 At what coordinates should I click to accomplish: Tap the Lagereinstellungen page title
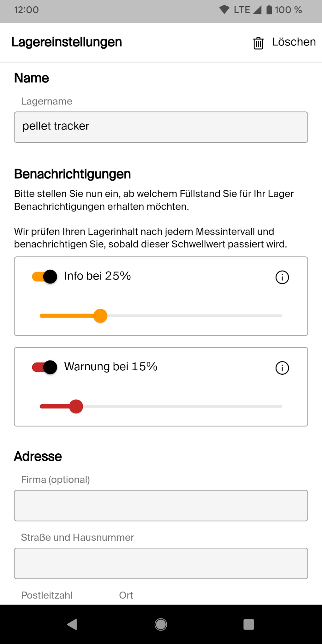pyautogui.click(x=67, y=42)
